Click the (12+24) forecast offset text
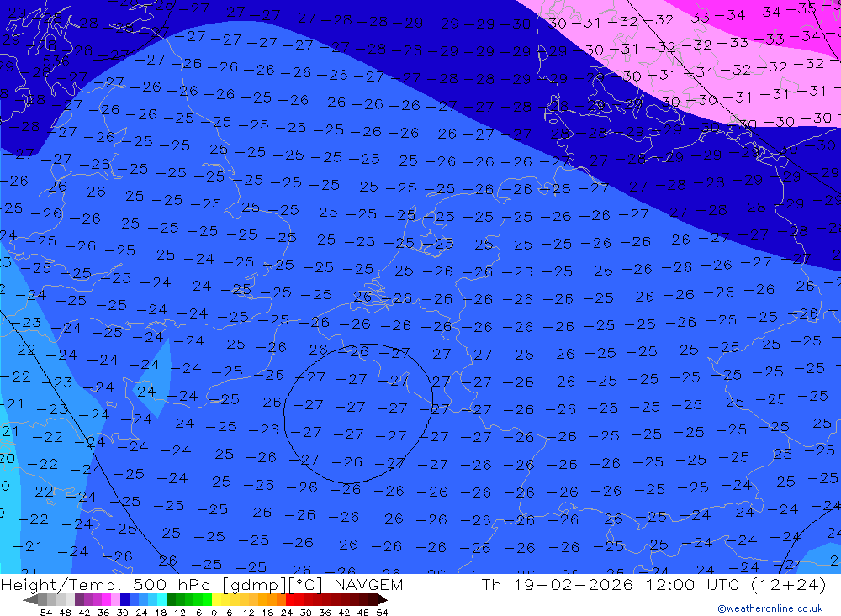Viewport: 841px width, 616px height. (x=789, y=584)
